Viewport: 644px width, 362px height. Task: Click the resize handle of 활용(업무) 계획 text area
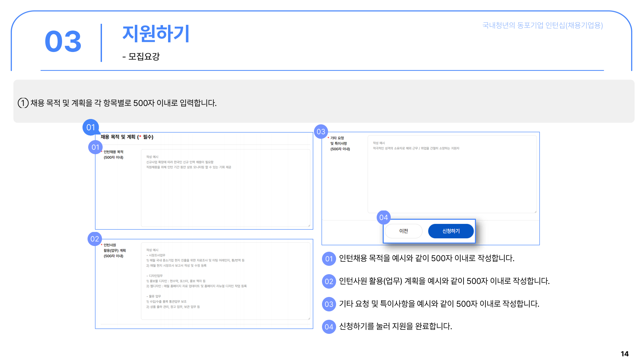(x=309, y=318)
